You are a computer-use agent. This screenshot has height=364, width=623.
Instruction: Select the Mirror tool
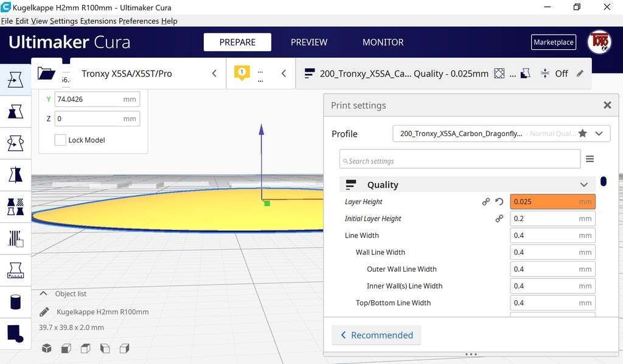click(15, 174)
